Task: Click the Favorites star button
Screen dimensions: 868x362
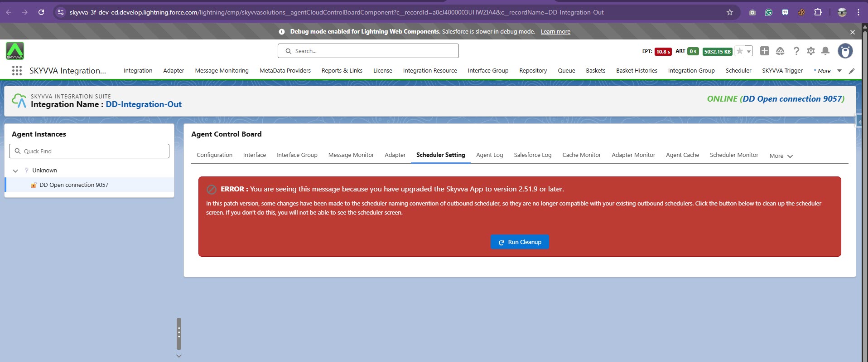Action: click(x=739, y=51)
